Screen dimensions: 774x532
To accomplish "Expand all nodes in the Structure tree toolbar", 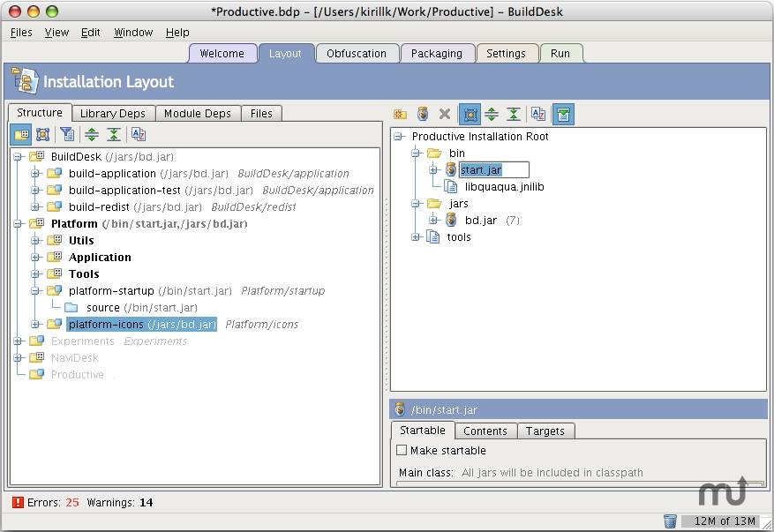I will [x=91, y=134].
